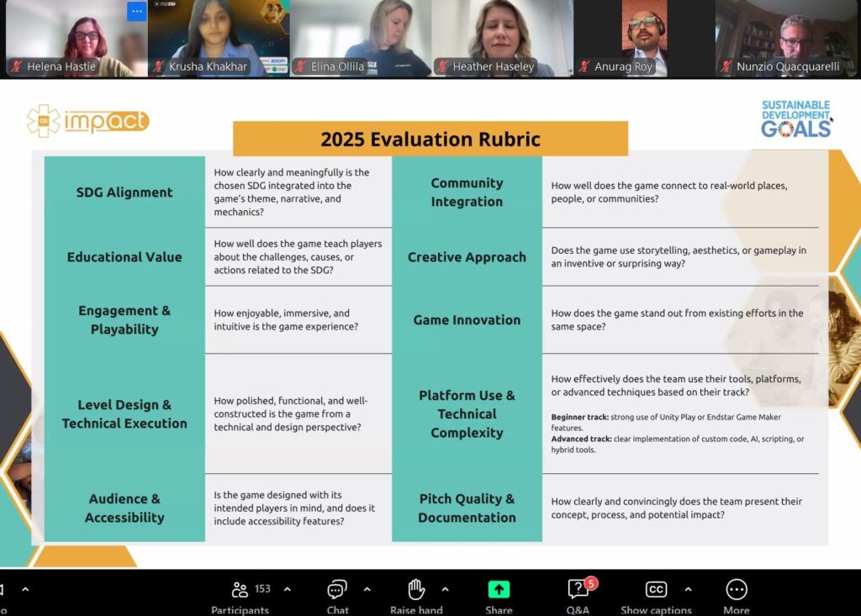Expand the arrow next to Show captions
861x616 pixels.
688,589
